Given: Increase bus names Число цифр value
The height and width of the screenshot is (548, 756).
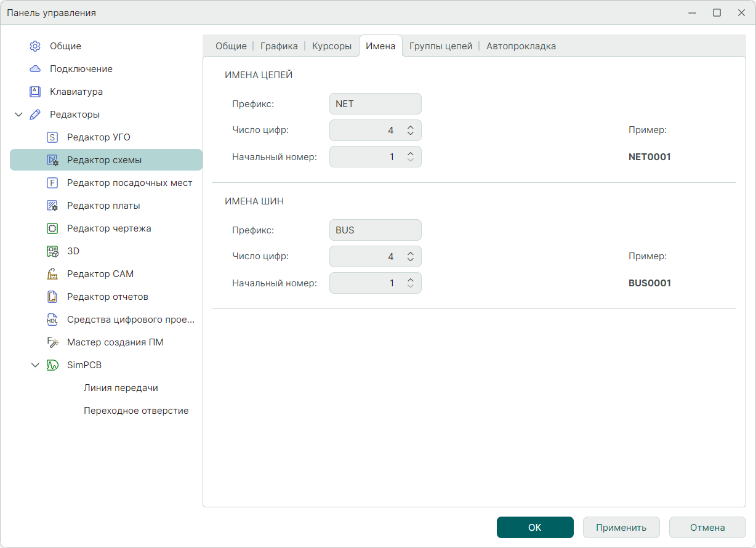Looking at the screenshot, I should (411, 253).
